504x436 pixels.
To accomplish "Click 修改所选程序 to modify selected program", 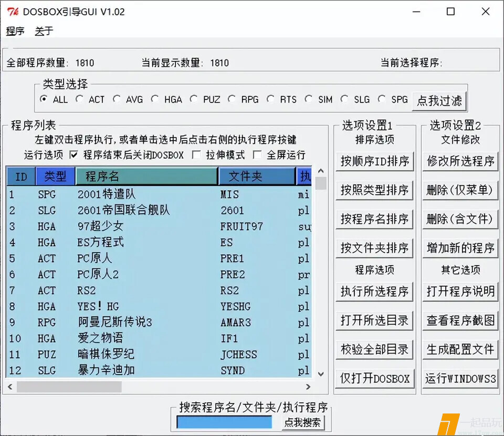I will 460,161.
